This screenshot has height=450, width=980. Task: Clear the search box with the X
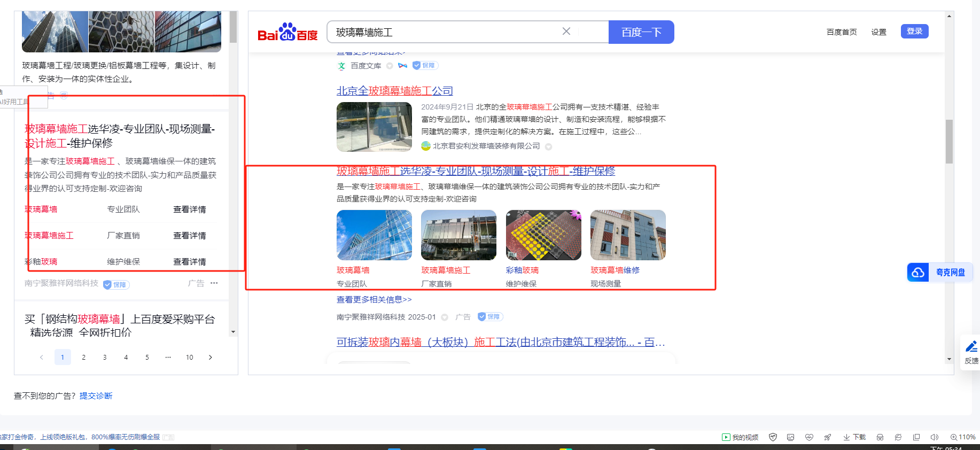(x=566, y=32)
